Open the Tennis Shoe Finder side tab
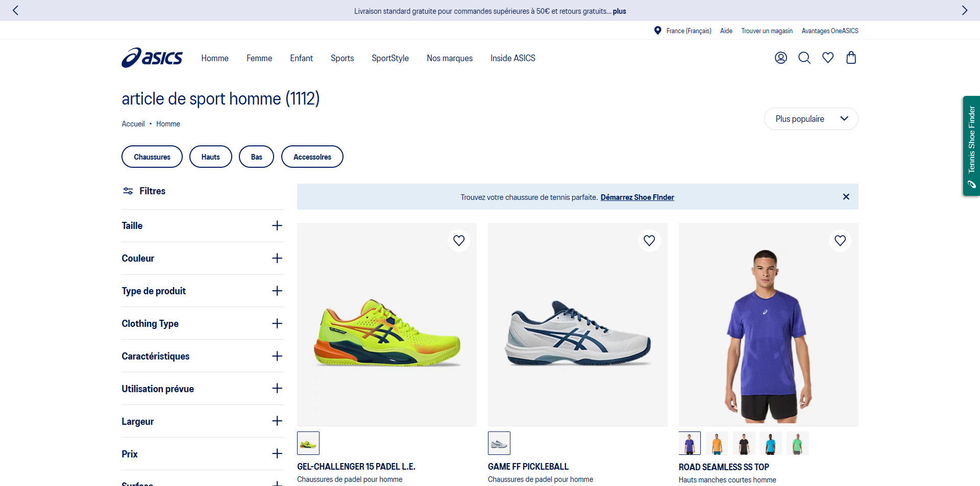980x486 pixels. (x=971, y=146)
